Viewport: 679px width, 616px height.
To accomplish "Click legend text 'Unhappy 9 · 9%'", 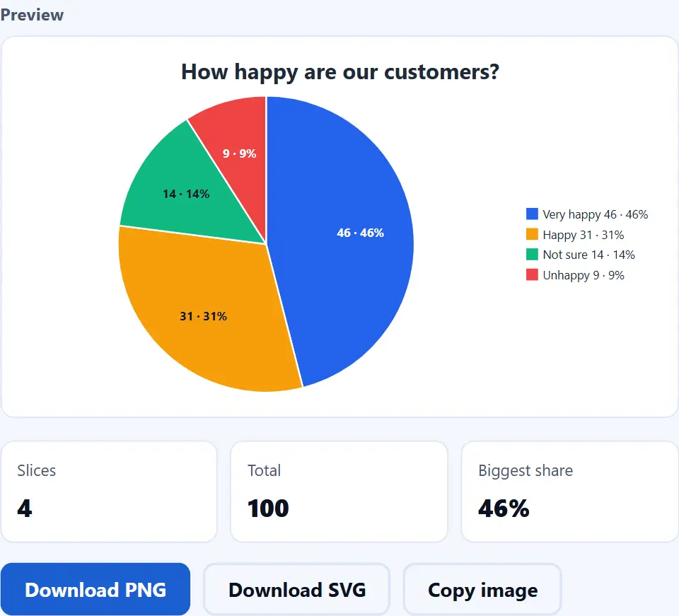I will (584, 275).
